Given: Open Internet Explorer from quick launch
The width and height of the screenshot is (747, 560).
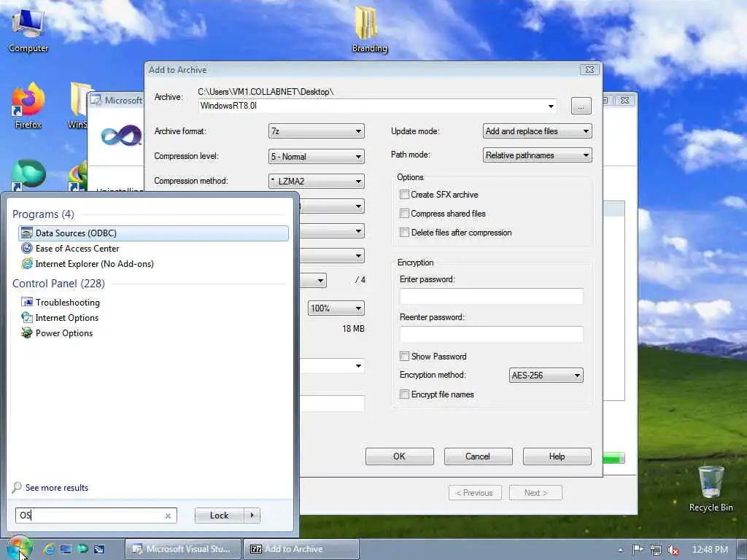Looking at the screenshot, I should pyautogui.click(x=49, y=549).
